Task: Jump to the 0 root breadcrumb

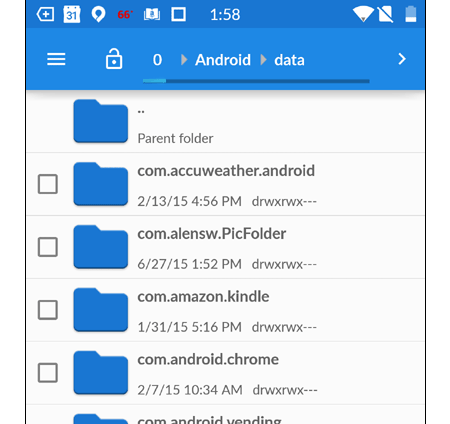Action: pyautogui.click(x=157, y=60)
